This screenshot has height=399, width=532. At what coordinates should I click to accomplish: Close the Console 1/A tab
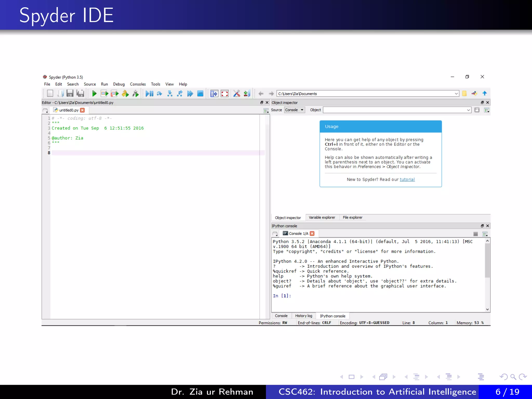(312, 234)
